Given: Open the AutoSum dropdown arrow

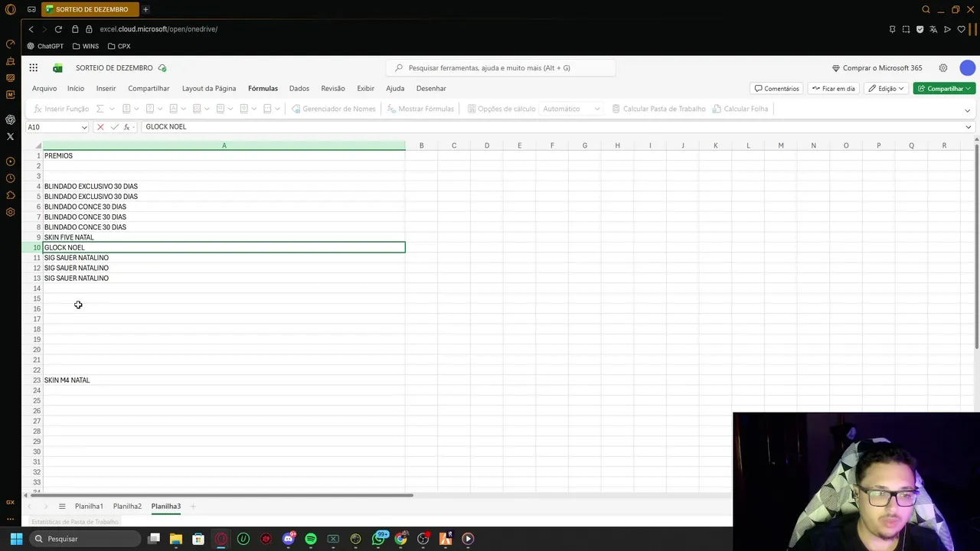Looking at the screenshot, I should tap(112, 109).
